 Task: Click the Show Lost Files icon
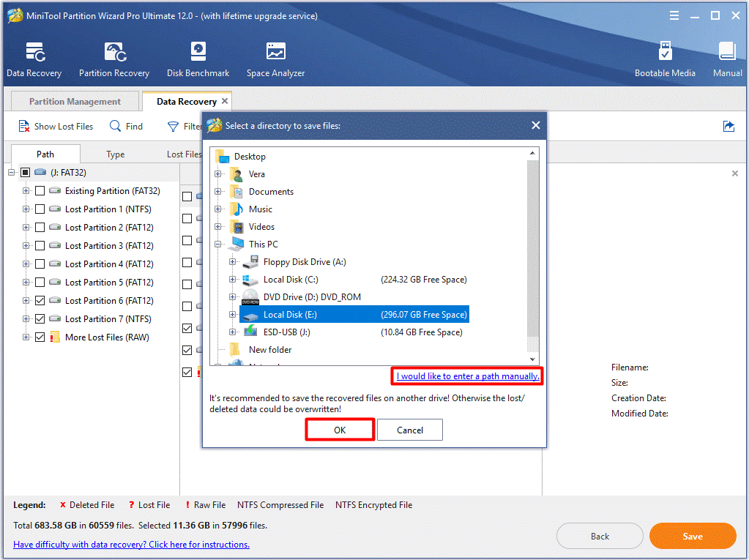(x=24, y=127)
